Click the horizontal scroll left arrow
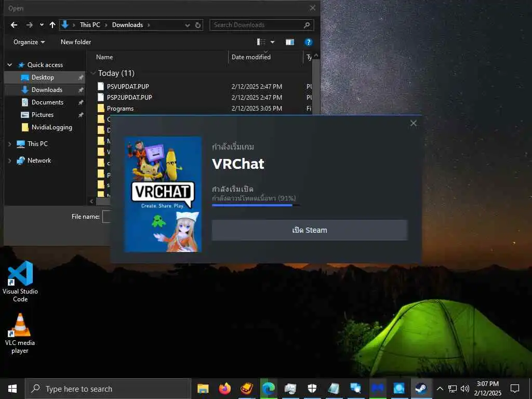Image resolution: width=532 pixels, height=399 pixels. pyautogui.click(x=91, y=201)
